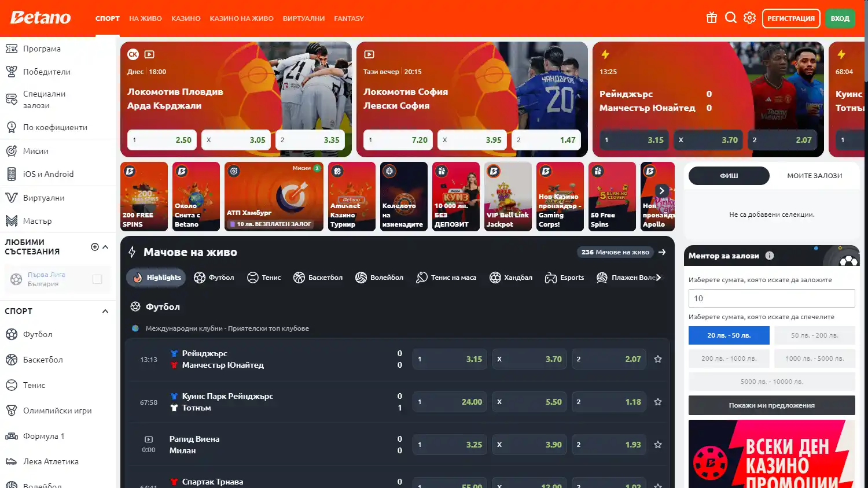The height and width of the screenshot is (488, 868).
Task: Select the 20 лв. - 50 лв. range
Action: coord(729,335)
